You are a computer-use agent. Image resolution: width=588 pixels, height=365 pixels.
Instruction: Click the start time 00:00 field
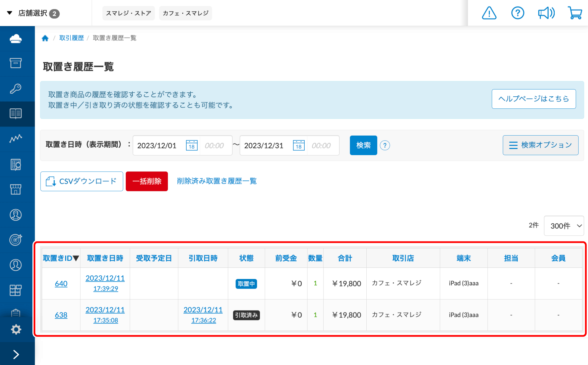coord(216,145)
